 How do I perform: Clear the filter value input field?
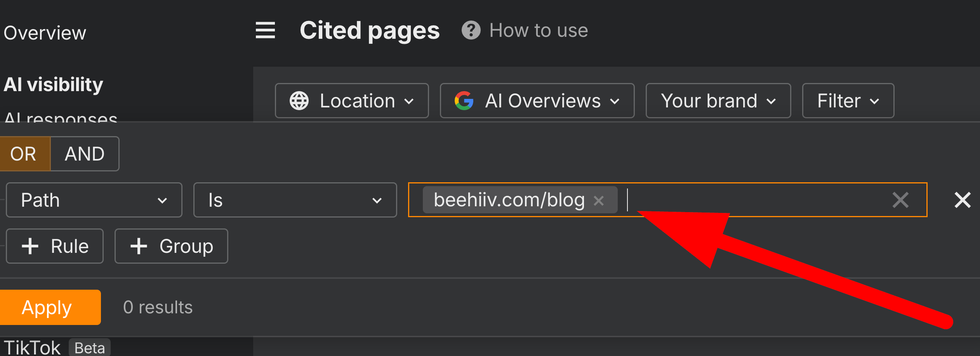pos(900,200)
